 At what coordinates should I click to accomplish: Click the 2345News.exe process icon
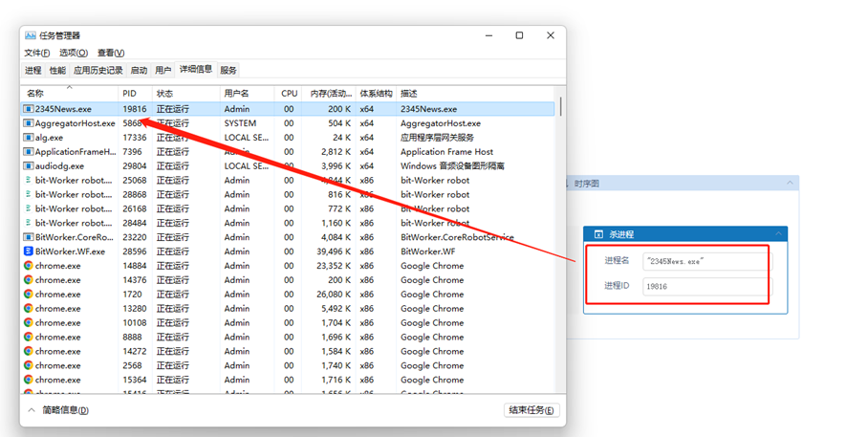pyautogui.click(x=29, y=109)
